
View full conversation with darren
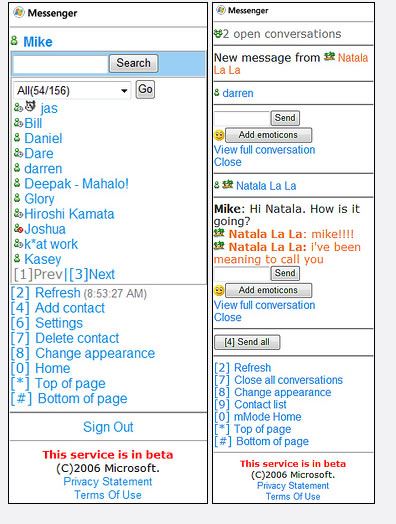coord(264,150)
